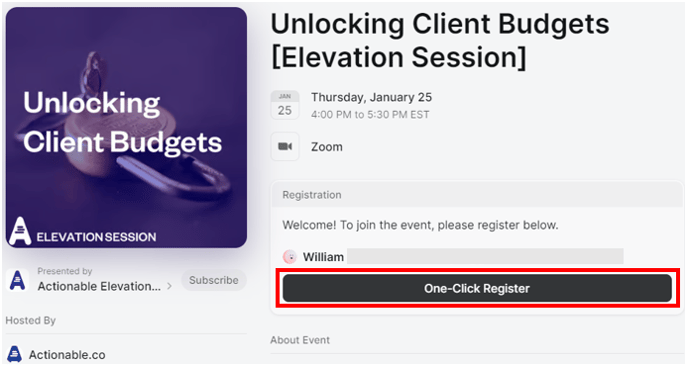Click the Actionable.co host logo icon

14,354
